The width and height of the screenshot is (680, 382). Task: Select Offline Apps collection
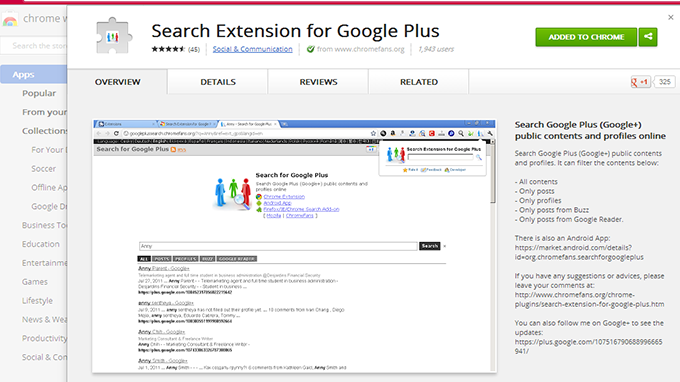coord(49,187)
